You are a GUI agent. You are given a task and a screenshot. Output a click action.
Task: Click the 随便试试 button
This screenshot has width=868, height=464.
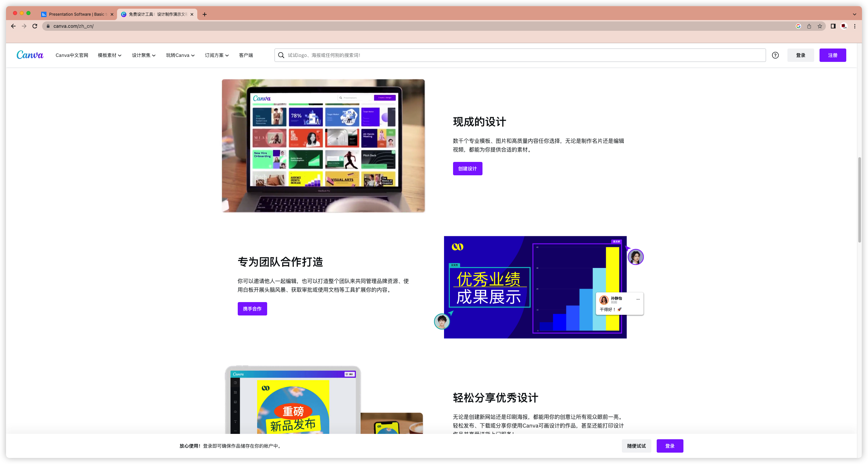pos(636,446)
